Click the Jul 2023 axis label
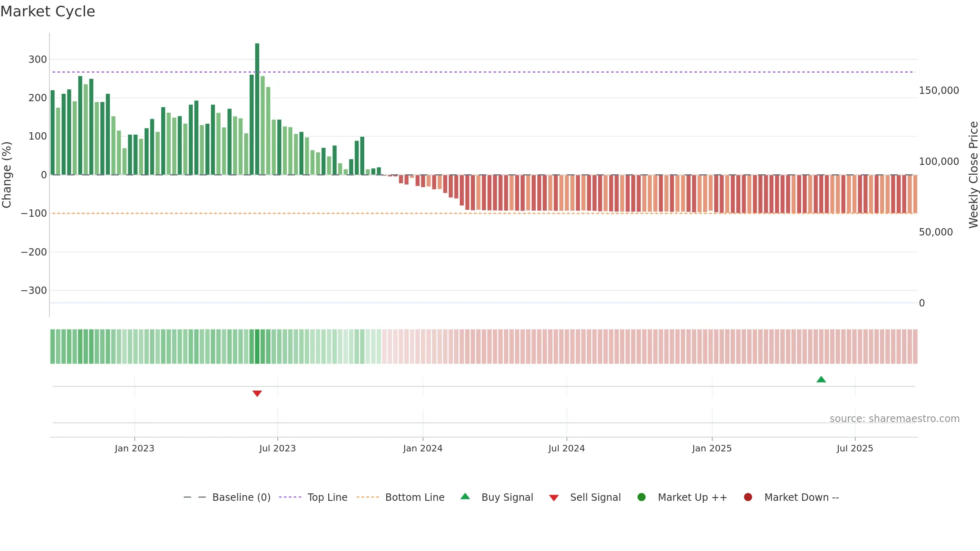The height and width of the screenshot is (551, 980). [x=277, y=448]
